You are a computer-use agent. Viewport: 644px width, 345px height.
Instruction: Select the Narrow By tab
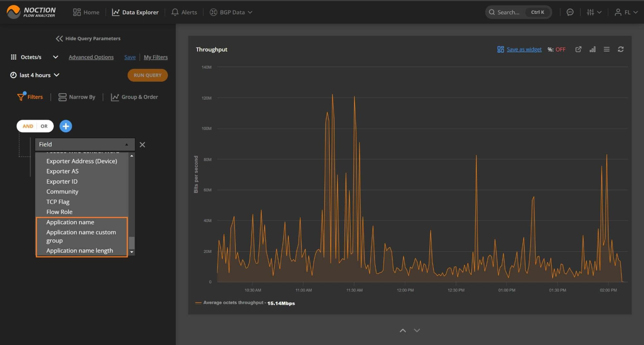point(77,97)
